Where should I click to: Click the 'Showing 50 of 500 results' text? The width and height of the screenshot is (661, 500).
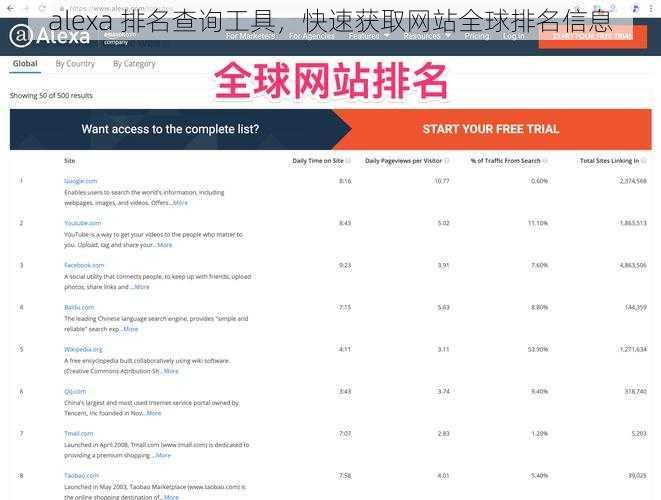tap(51, 96)
